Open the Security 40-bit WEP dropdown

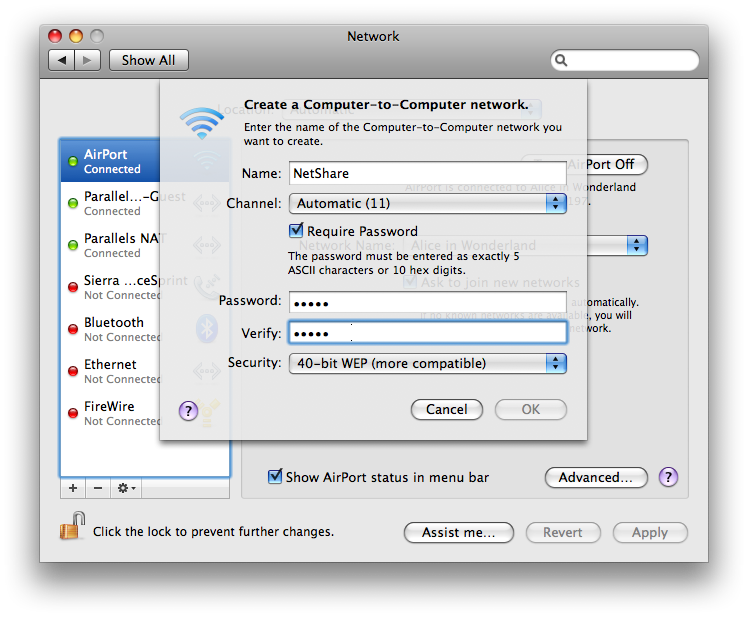427,364
